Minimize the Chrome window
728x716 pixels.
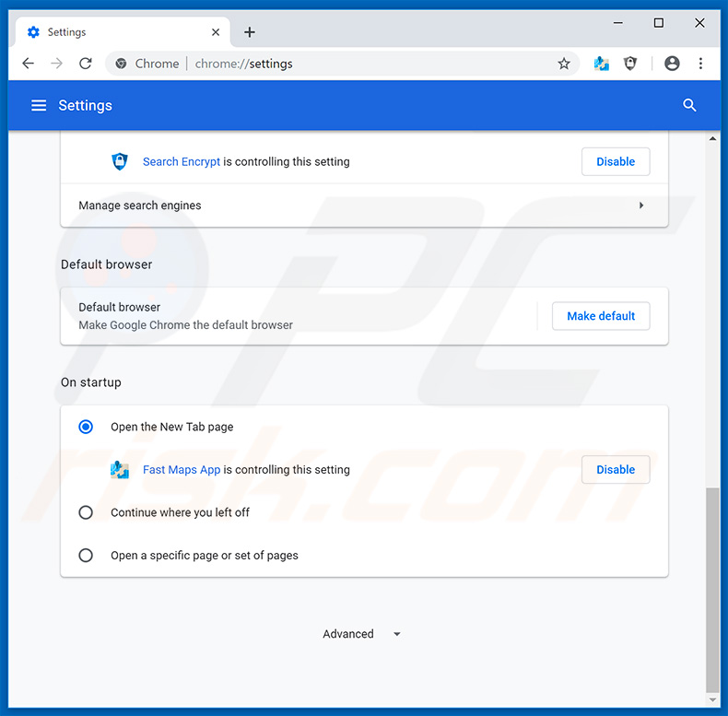tap(618, 23)
